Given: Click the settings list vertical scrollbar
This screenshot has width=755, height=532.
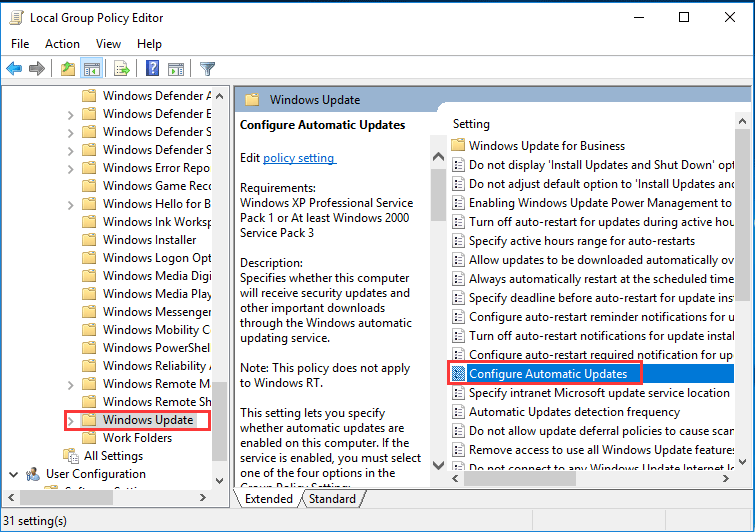Looking at the screenshot, I should pyautogui.click(x=742, y=300).
